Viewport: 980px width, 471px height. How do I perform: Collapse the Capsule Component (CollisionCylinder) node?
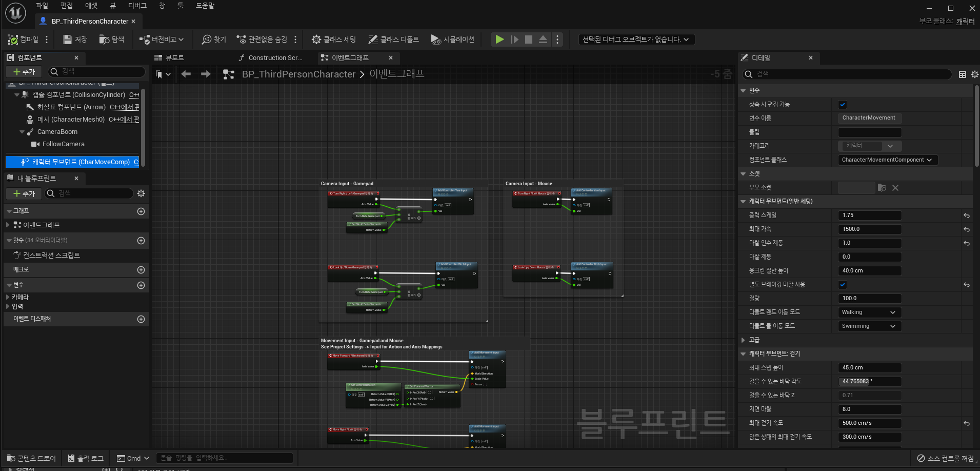17,95
